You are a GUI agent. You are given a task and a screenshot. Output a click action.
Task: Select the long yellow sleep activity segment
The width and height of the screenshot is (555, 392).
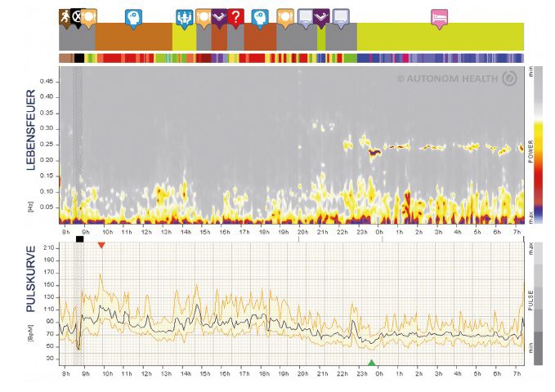point(440,37)
